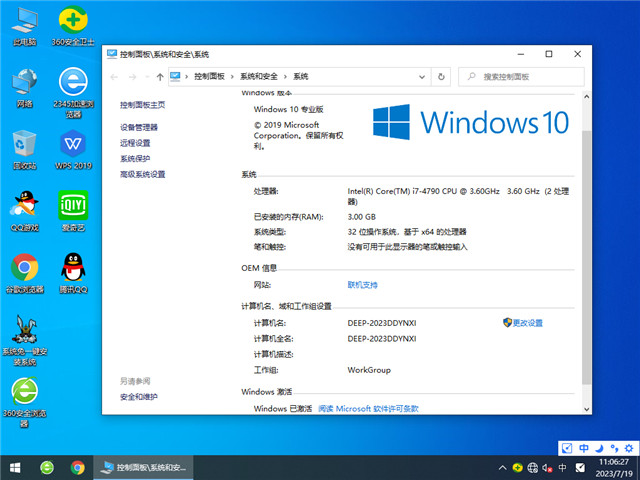Viewport: 640px width, 480px height.
Task: Open 高级系统设置 link
Action: point(142,174)
